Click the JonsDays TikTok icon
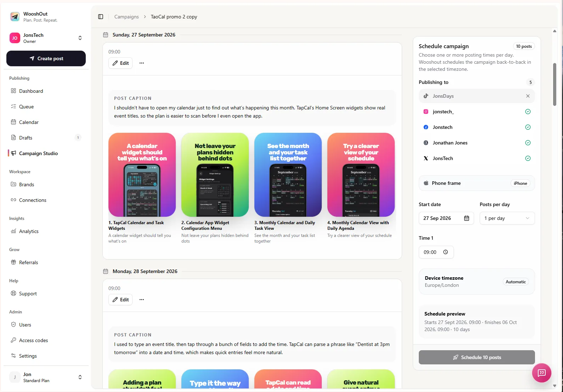The width and height of the screenshot is (563, 392). (426, 96)
